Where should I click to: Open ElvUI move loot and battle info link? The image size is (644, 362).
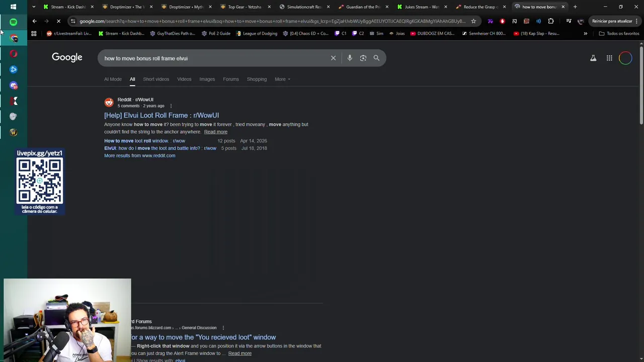point(160,148)
